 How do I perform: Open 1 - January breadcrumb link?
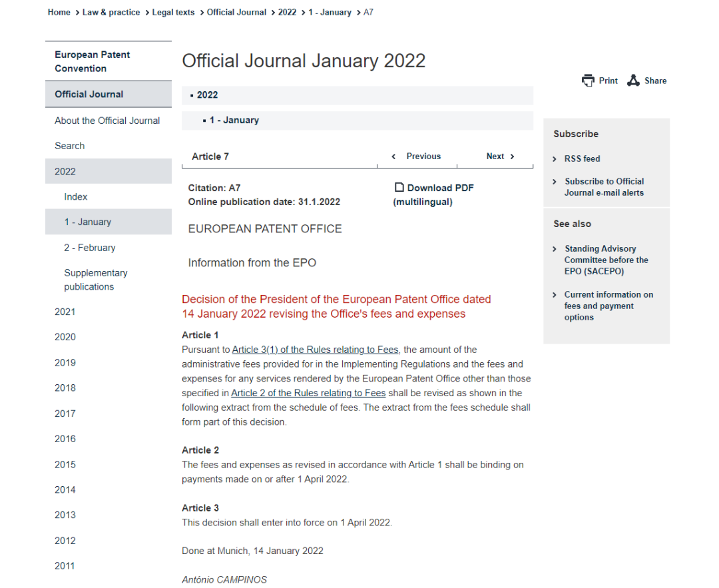(330, 13)
